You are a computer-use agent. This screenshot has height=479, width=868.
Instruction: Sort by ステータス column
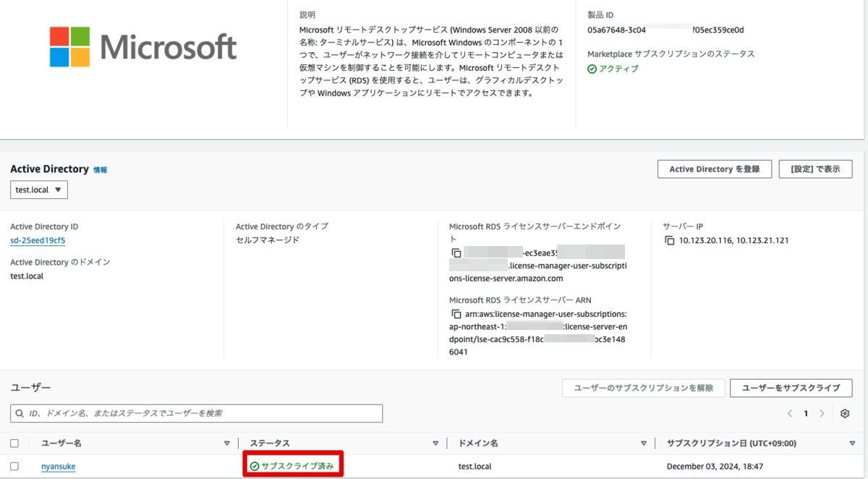click(x=435, y=443)
